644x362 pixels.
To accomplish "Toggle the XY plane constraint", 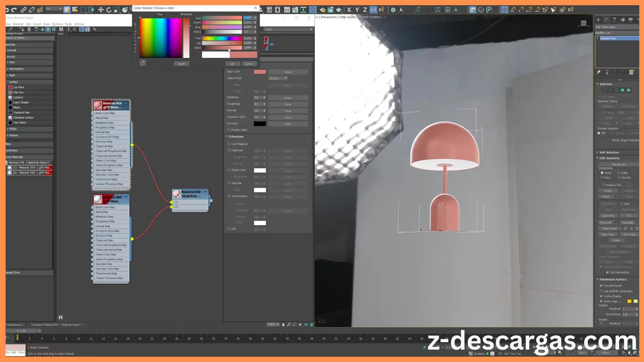I will point(373,10).
